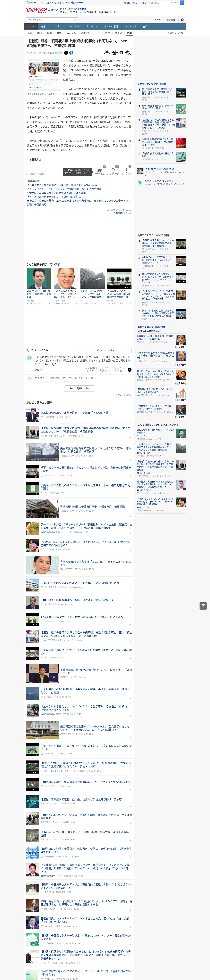The width and height of the screenshot is (210, 980).
Task: Open トピックス一覧 link
Action: [175, 33]
